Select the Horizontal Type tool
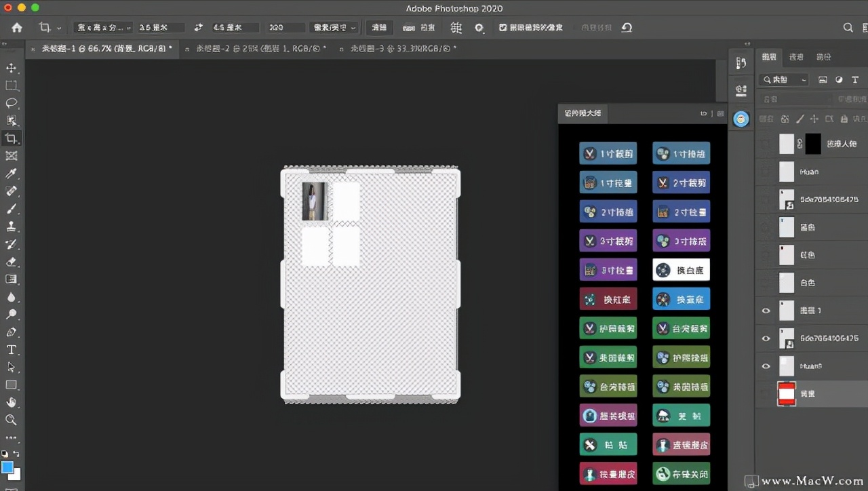 click(12, 350)
